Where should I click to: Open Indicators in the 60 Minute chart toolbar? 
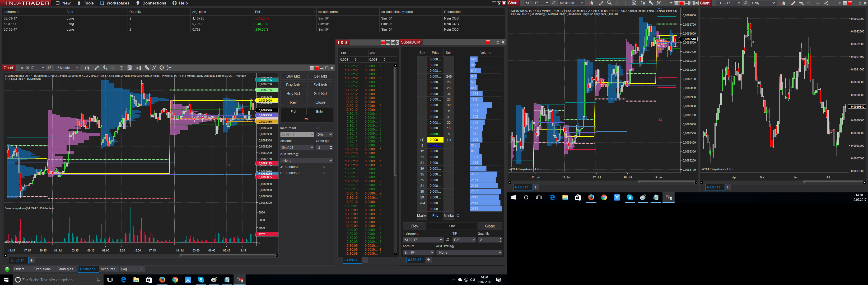[651, 3]
